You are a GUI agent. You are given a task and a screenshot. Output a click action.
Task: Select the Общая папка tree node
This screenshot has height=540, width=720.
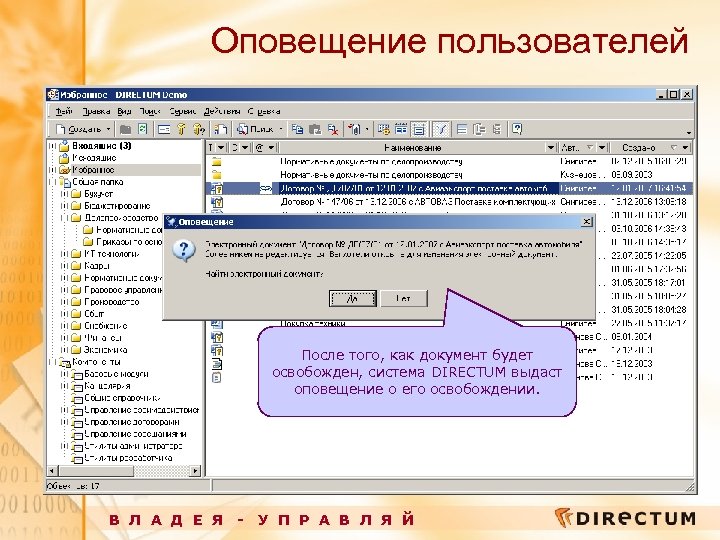pos(97,182)
